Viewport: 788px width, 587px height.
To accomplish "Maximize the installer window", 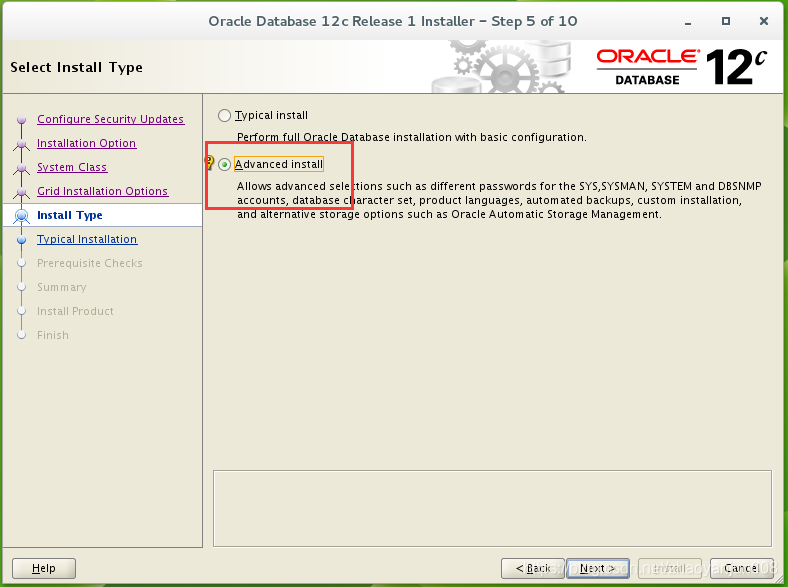I will (x=726, y=21).
